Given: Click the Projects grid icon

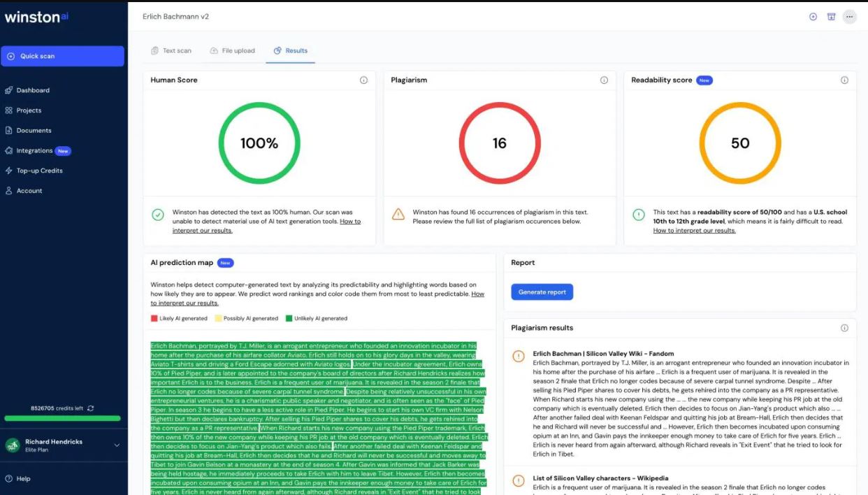Looking at the screenshot, I should tap(9, 110).
